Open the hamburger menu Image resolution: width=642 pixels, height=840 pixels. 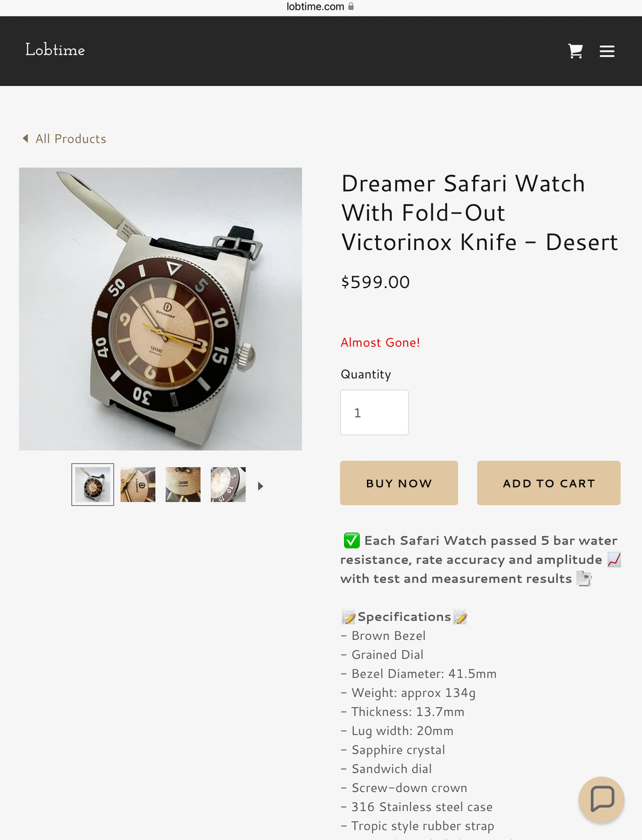click(x=607, y=51)
